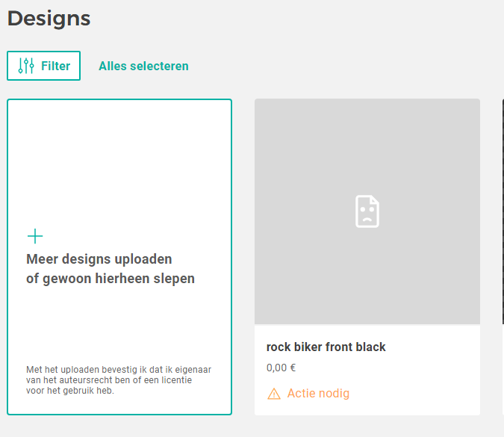Select the partially visible third design card

point(503,254)
